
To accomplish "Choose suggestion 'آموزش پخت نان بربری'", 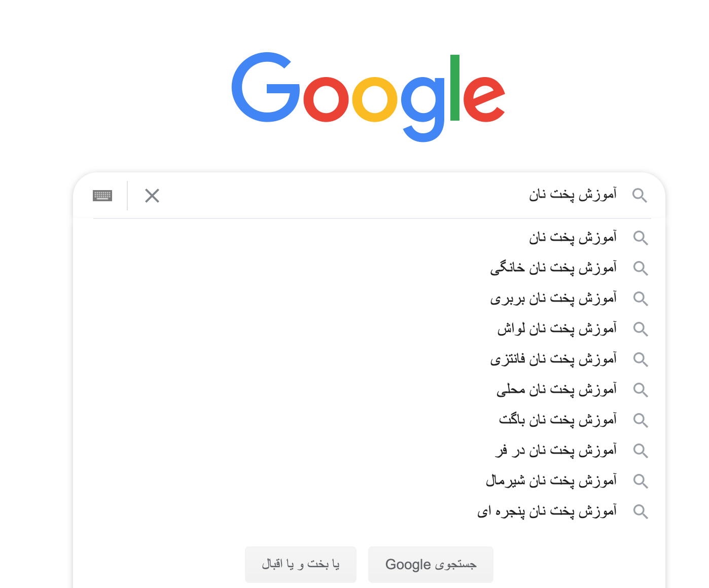I will [553, 299].
